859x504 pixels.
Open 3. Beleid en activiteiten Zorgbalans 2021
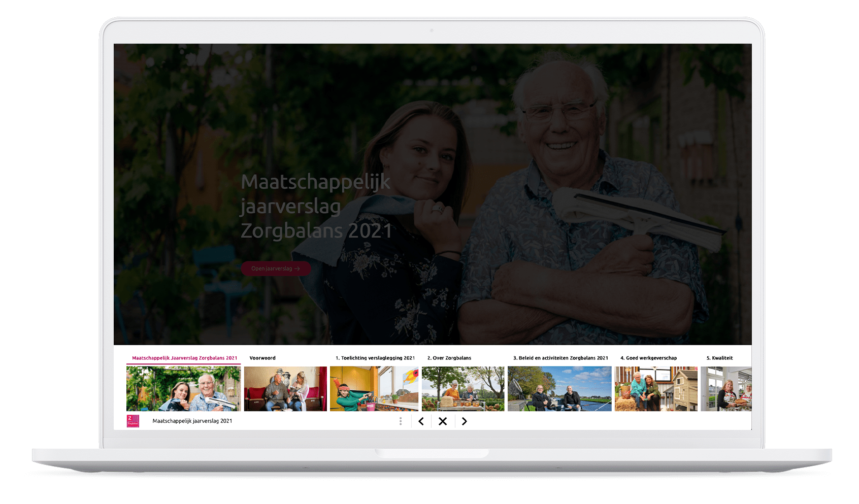pos(560,358)
